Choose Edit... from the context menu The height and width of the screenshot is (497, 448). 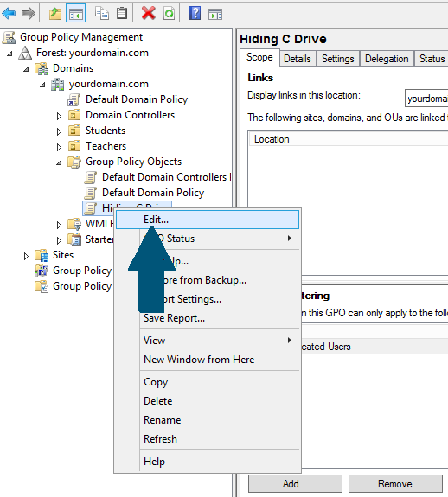pyautogui.click(x=208, y=220)
